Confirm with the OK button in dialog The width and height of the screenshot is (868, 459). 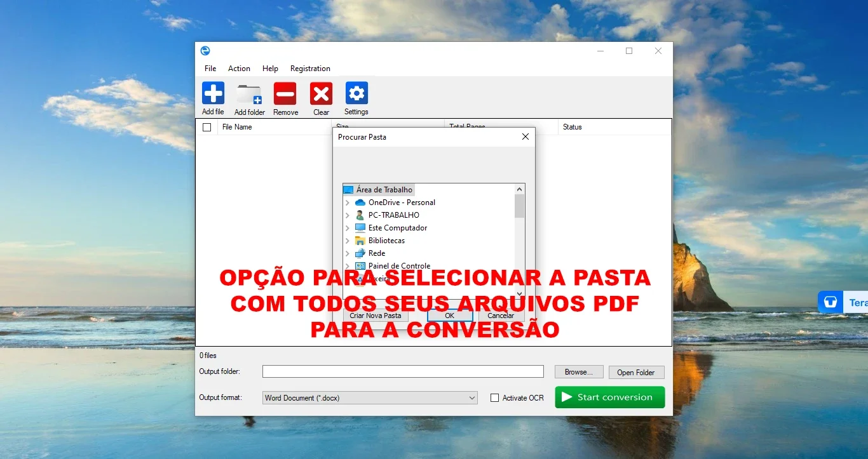pos(450,316)
